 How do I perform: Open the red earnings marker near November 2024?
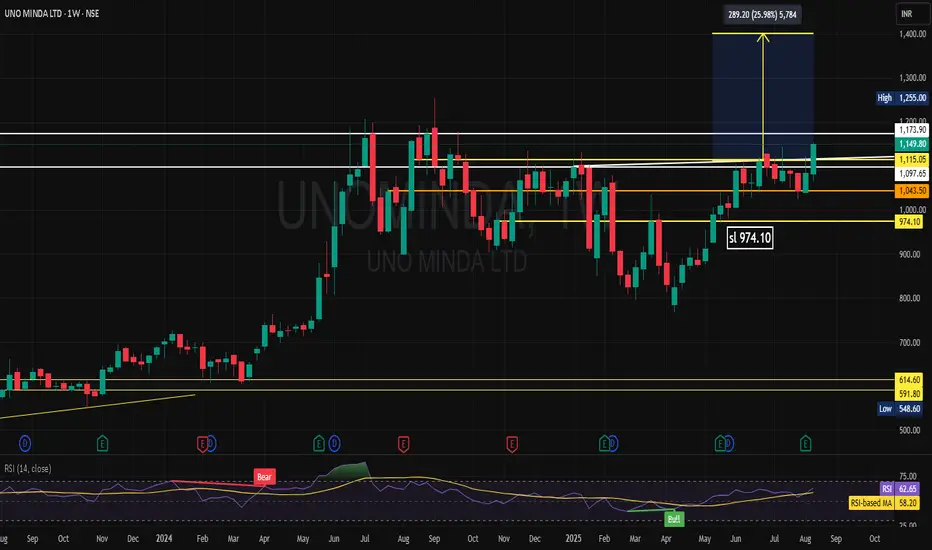coord(512,444)
